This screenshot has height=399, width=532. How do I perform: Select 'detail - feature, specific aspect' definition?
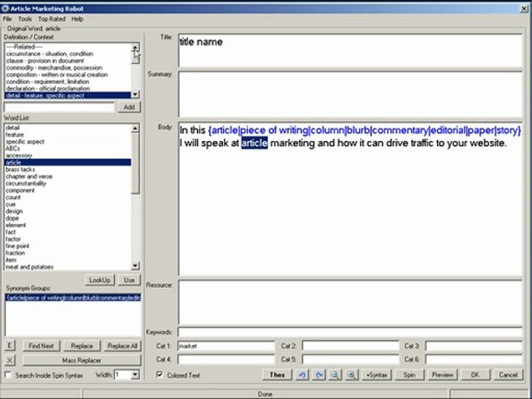click(68, 96)
